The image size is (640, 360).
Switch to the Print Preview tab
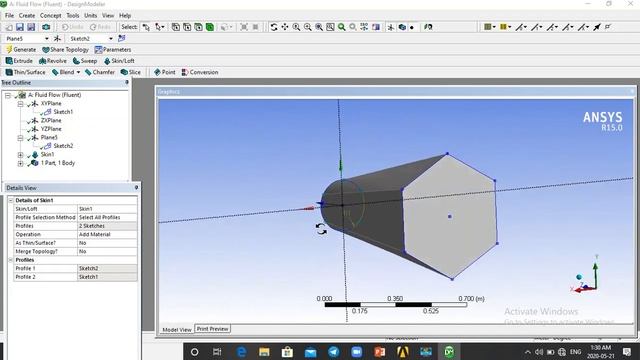coord(212,329)
